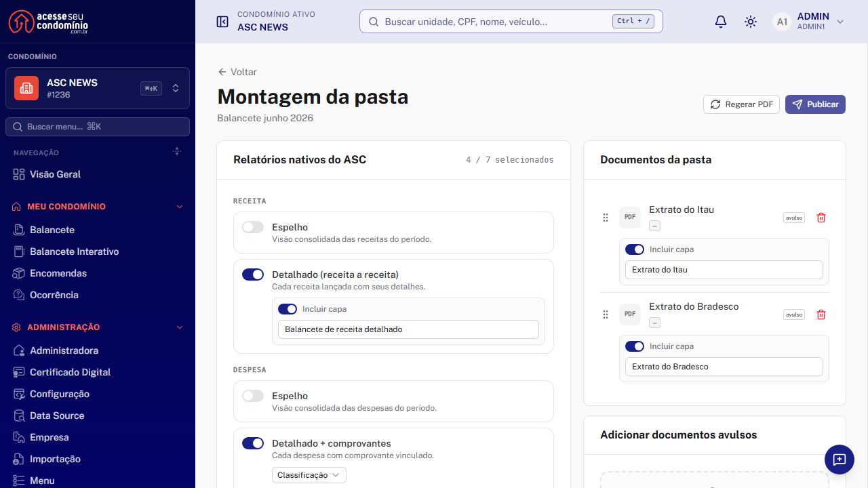Viewport: 868px width, 488px height.
Task: Click the Configuração icon
Action: 19,394
